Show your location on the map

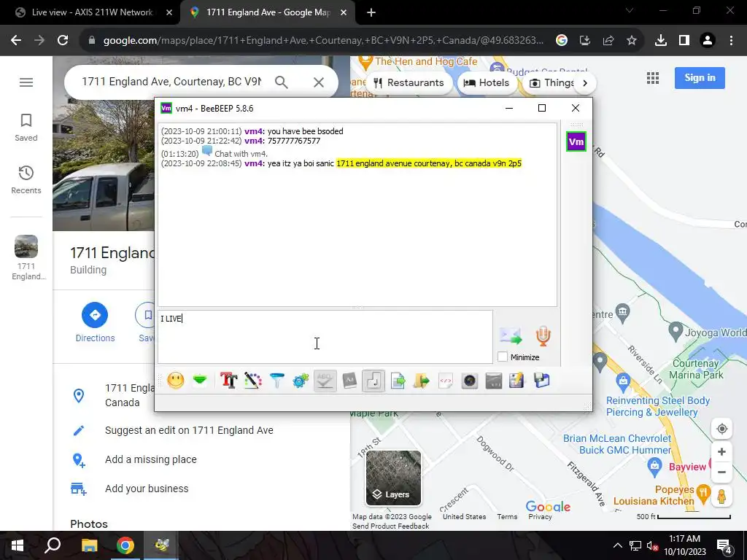(721, 429)
